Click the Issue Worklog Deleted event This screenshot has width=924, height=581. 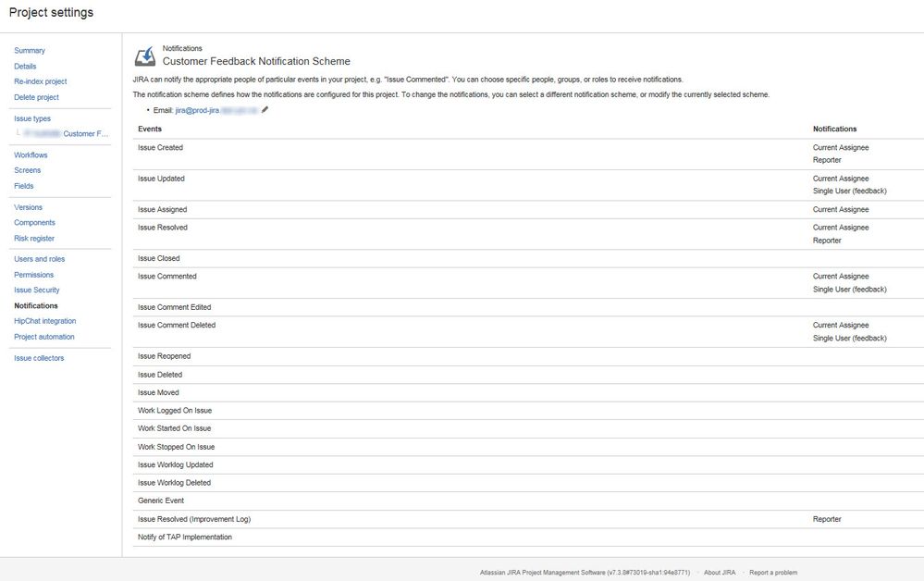coord(174,483)
